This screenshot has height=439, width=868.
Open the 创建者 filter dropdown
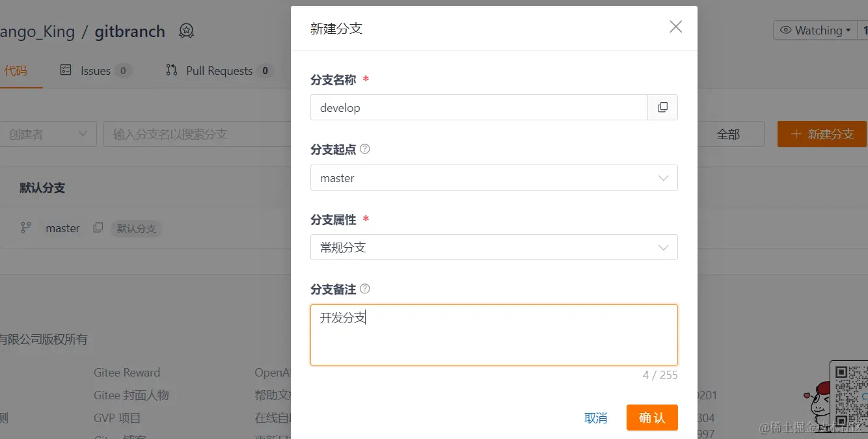click(x=48, y=134)
